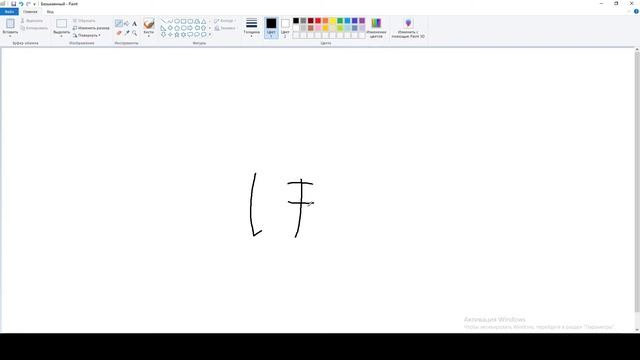This screenshot has width=640, height=360.
Task: Open the Rotate (Повернуть) dropdown
Action: (87, 35)
